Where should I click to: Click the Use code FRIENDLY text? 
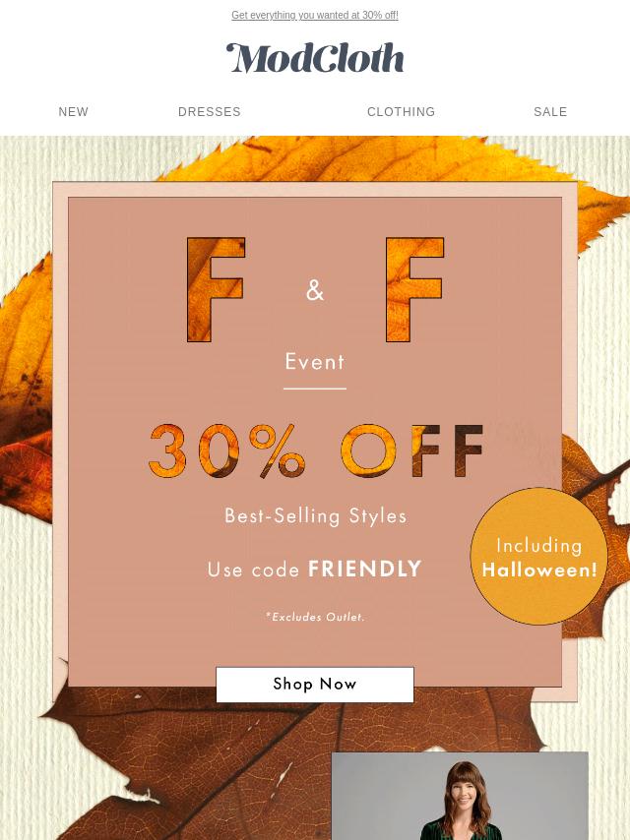[x=315, y=569]
